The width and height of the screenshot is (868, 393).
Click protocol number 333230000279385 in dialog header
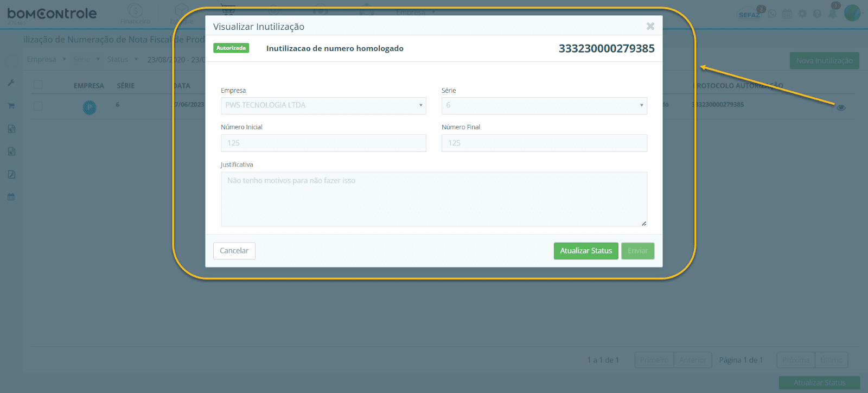tap(607, 48)
